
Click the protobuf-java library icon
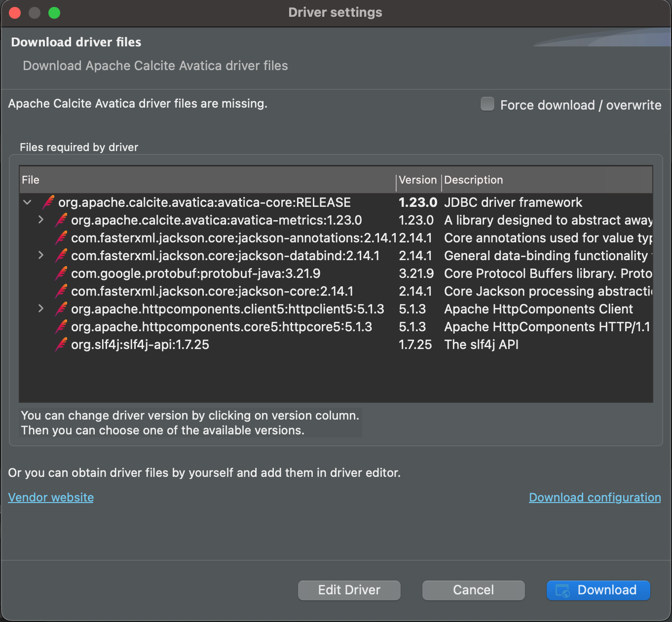[x=60, y=273]
